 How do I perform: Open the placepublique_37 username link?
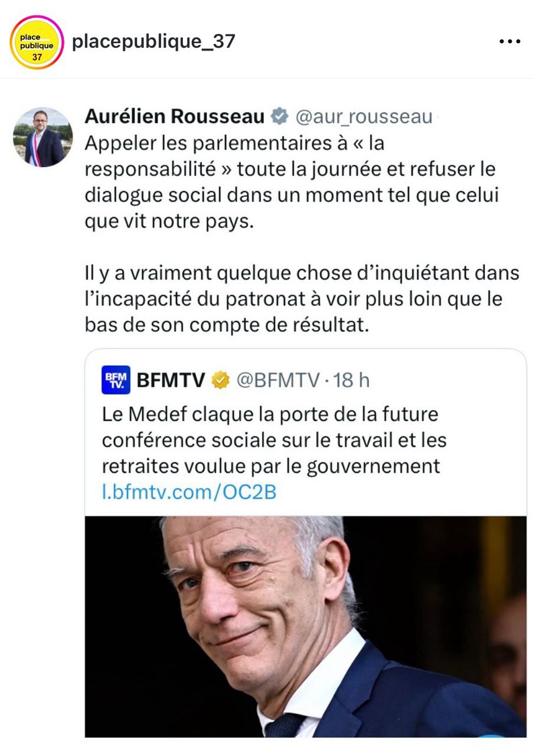click(153, 41)
